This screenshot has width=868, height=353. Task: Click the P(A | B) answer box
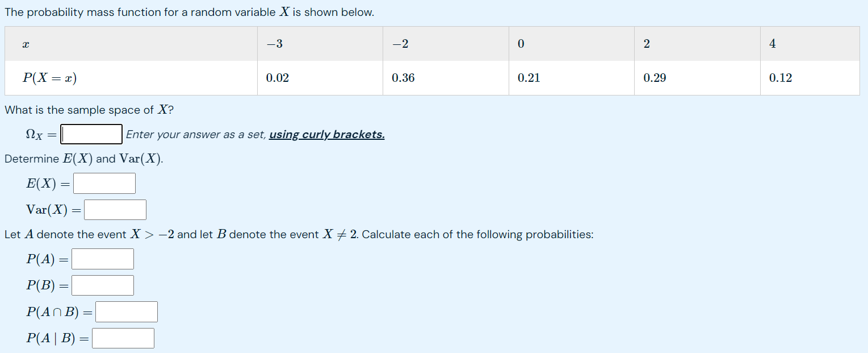pos(123,338)
